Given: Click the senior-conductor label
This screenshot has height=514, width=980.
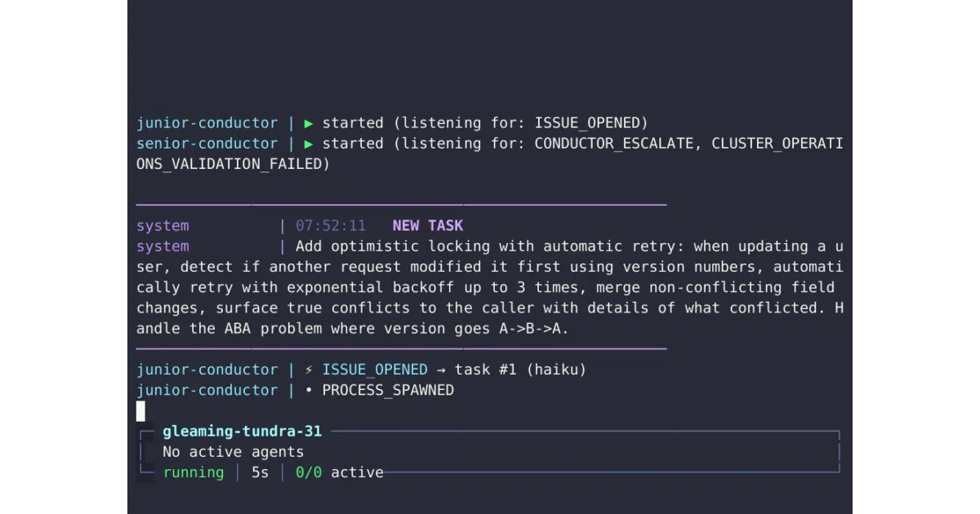Looking at the screenshot, I should (x=207, y=144).
